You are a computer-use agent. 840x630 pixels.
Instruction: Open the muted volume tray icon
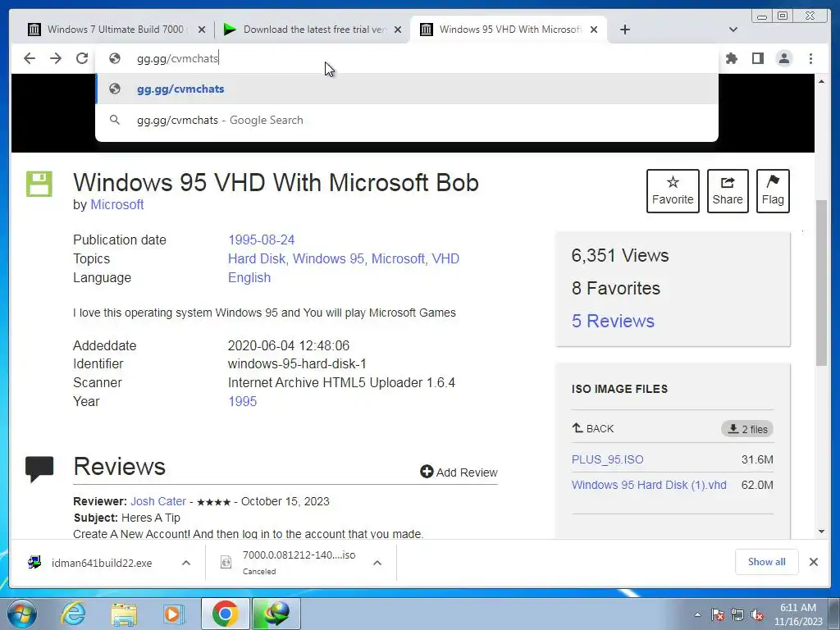[x=757, y=614]
